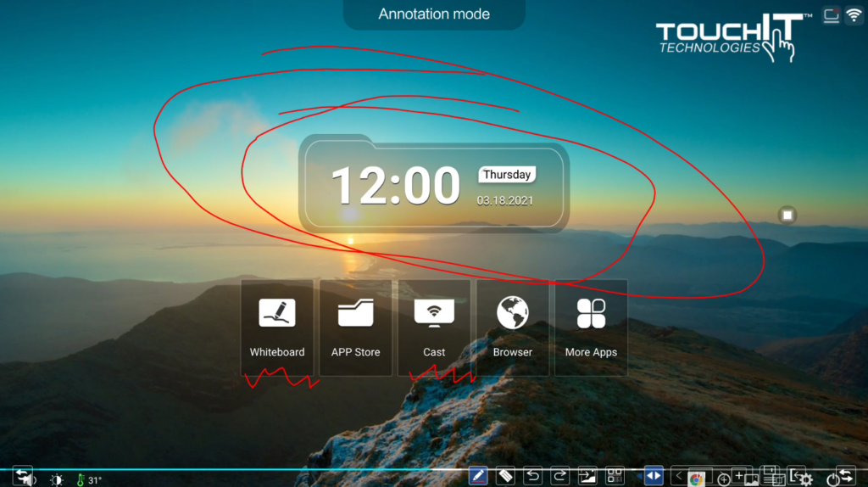This screenshot has width=868, height=487.
Task: Click the QR code share icon
Action: pyautogui.click(x=615, y=476)
